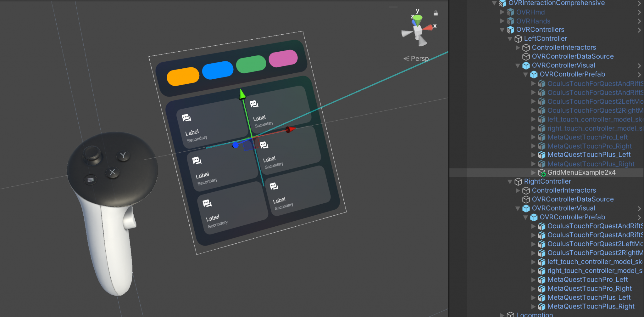Click the X button on the controller model
Viewport: 644px width, 317px height.
(112, 172)
